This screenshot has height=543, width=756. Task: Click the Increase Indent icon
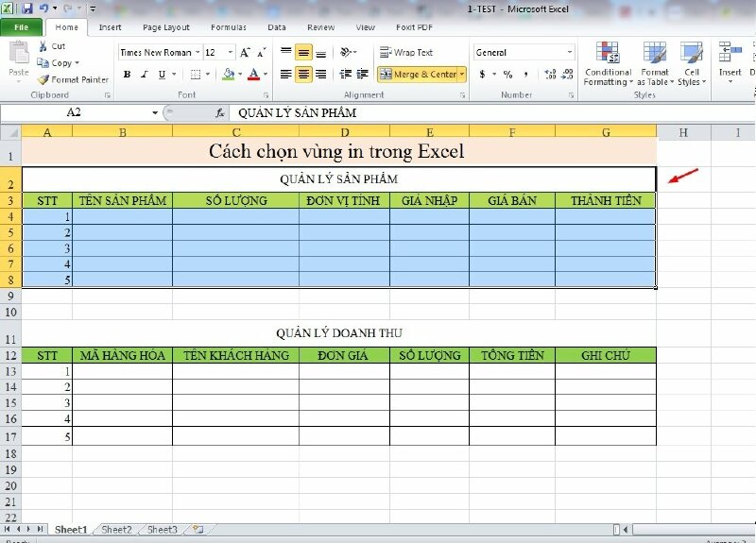click(x=363, y=75)
